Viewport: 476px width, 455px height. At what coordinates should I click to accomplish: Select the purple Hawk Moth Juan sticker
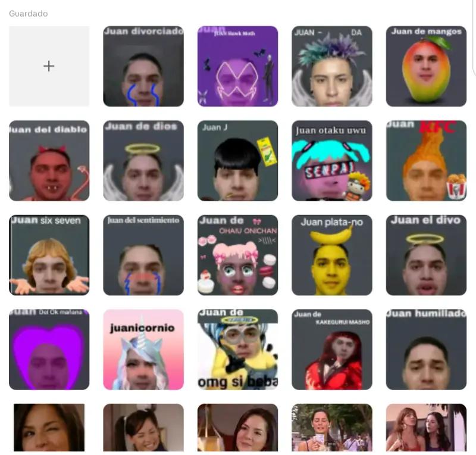[237, 66]
